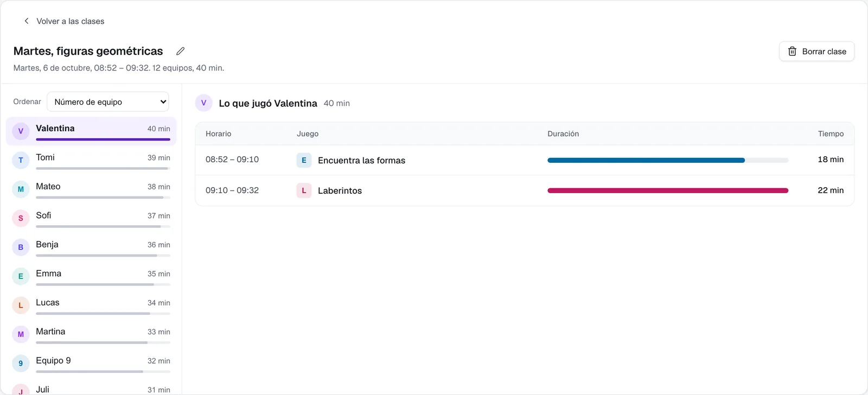Click Tomi's T avatar icon

[x=21, y=160]
